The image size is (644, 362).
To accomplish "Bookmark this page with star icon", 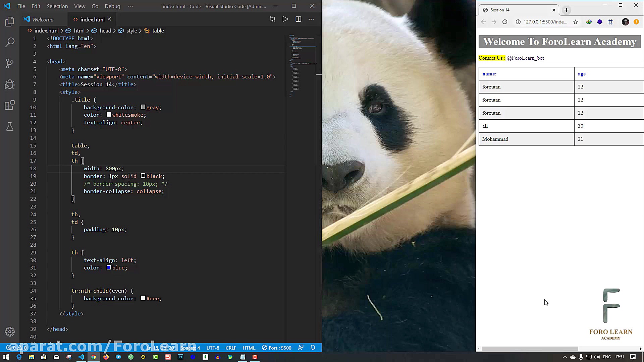I will pyautogui.click(x=576, y=22).
